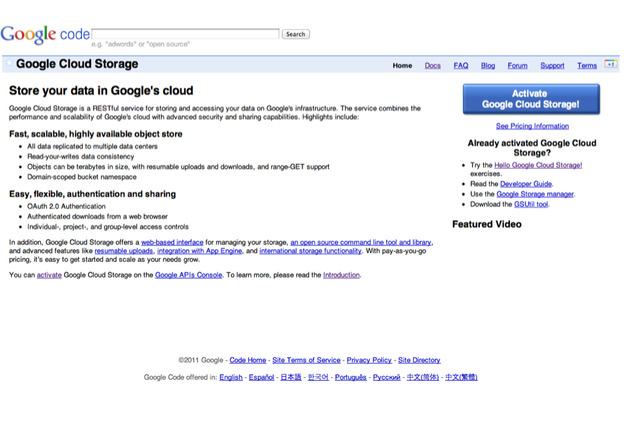The width and height of the screenshot is (640, 426).
Task: Click bullet Authenticated downloads from a web browser
Action: pos(97,217)
